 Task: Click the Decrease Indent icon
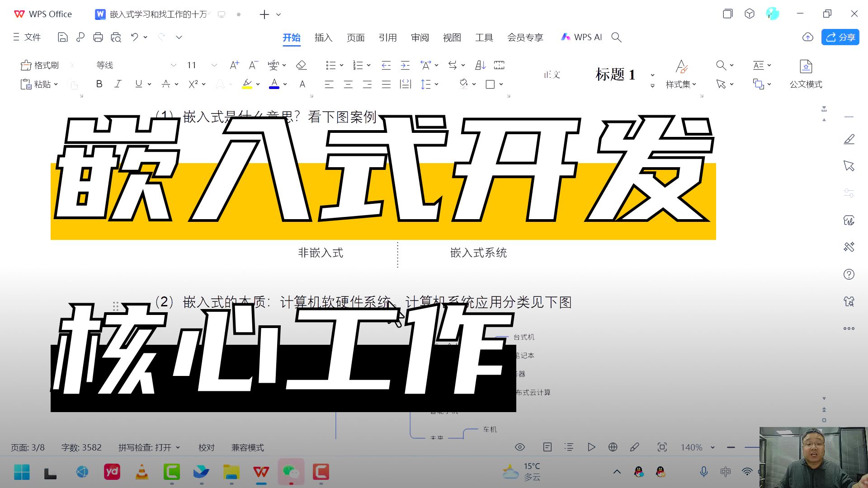click(x=386, y=66)
